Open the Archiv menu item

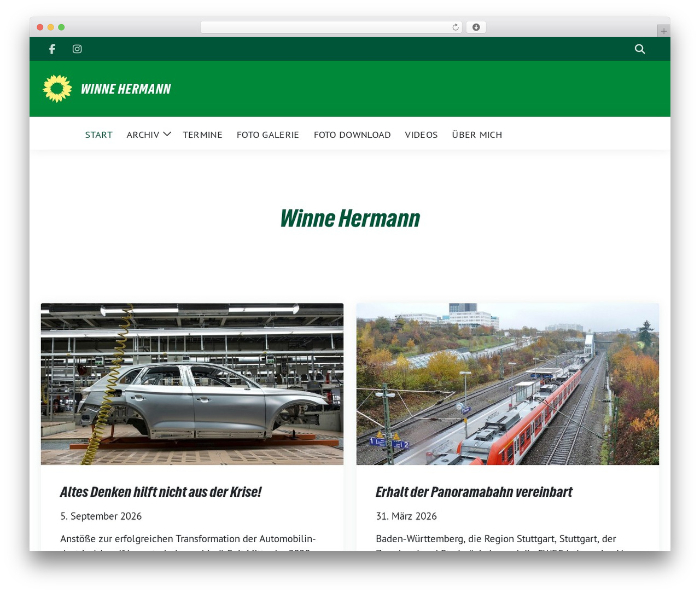tap(143, 135)
